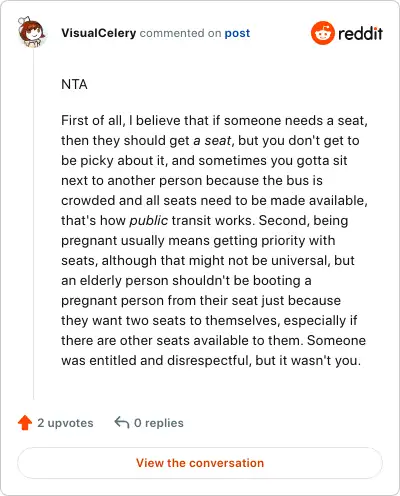Click the orange upvote arrow icon

[25, 423]
